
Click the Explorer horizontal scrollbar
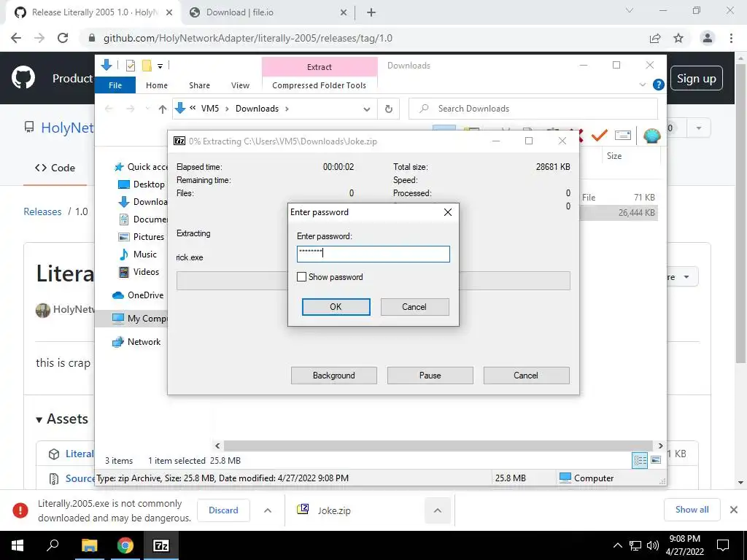[438, 446]
